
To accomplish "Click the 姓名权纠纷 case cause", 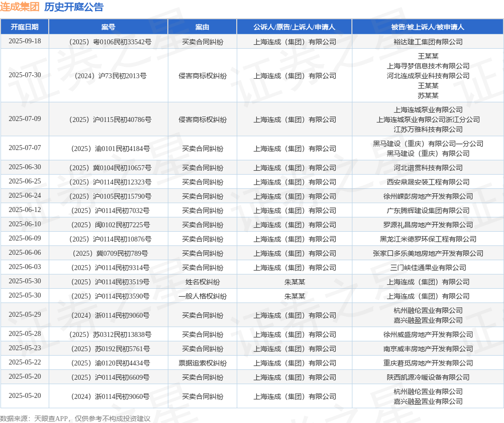I will click(202, 282).
